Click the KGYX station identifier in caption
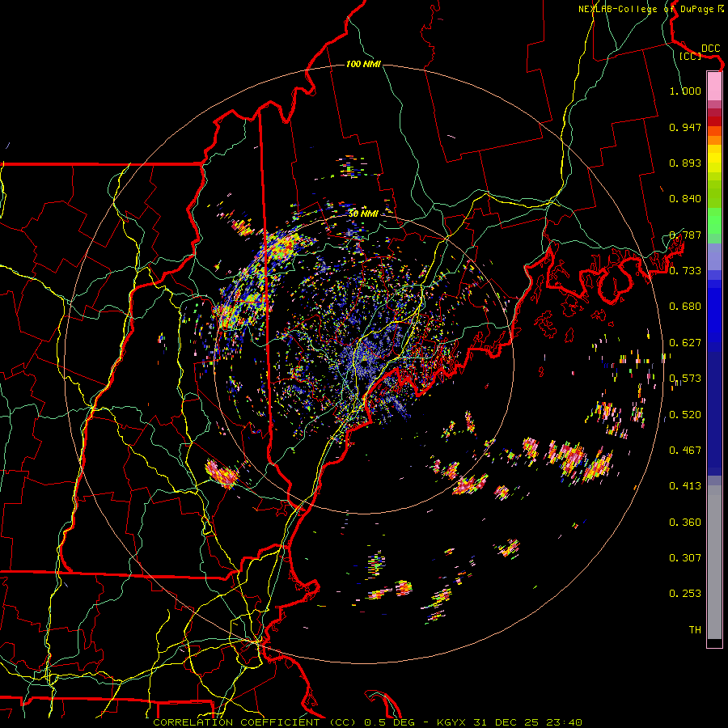Screen dimensions: 728x728 (452, 722)
